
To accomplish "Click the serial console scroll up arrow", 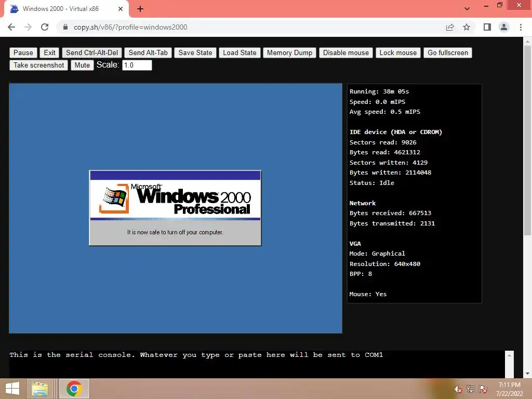I will [x=509, y=355].
